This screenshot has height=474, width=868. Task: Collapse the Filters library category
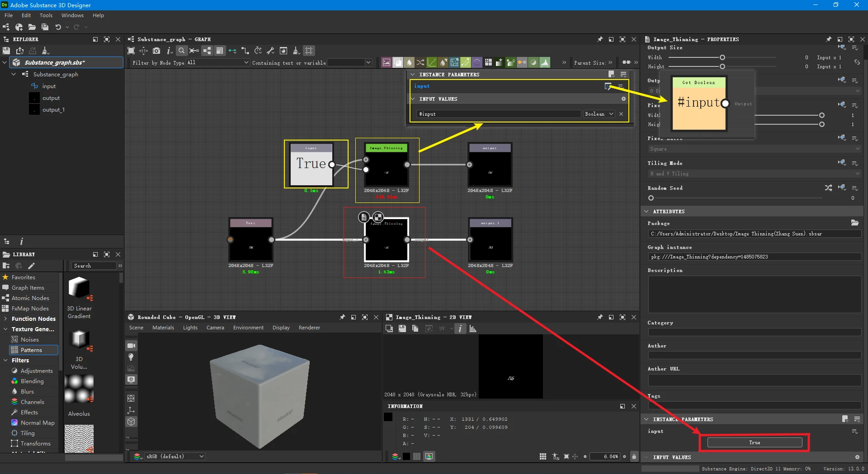pos(5,360)
